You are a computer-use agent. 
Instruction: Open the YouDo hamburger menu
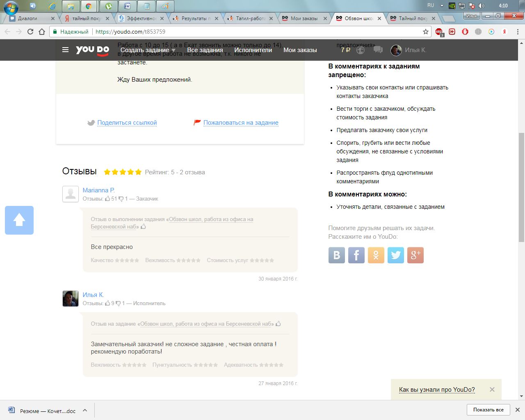click(x=65, y=50)
